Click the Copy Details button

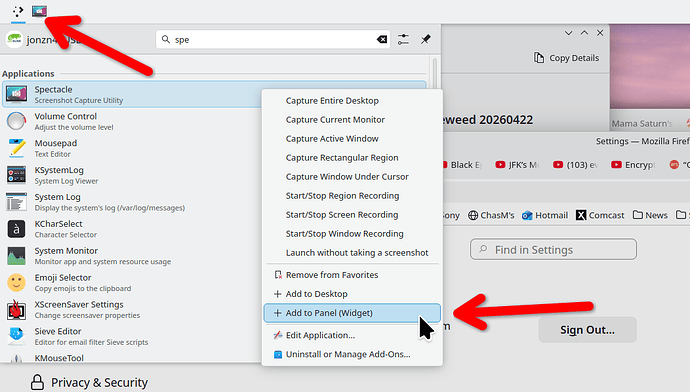[566, 58]
